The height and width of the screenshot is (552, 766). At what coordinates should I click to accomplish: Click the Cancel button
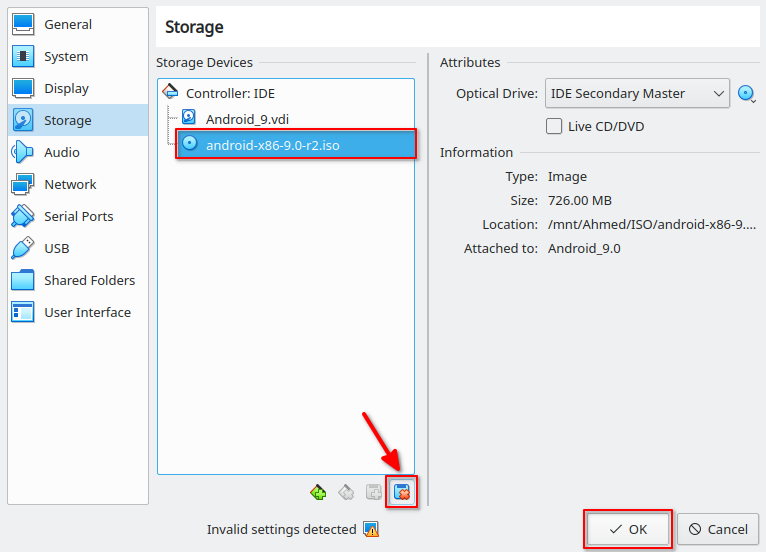pos(718,529)
